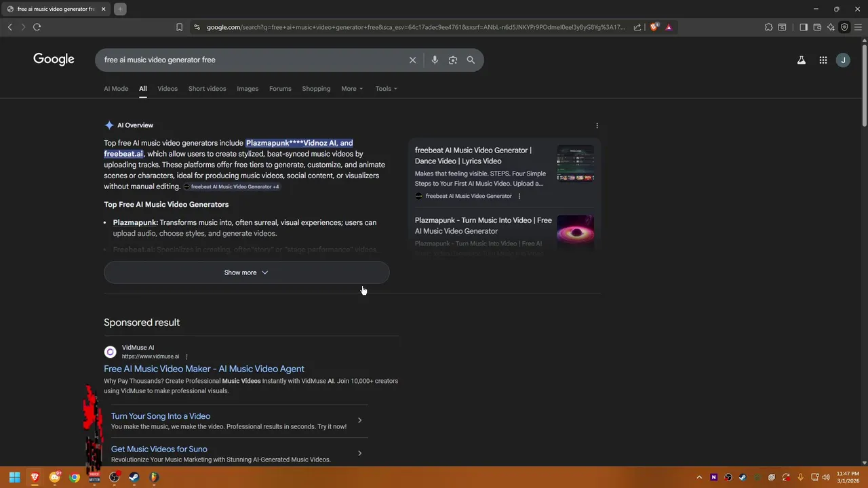Expand the More search filters dropdown
The image size is (868, 488).
pyautogui.click(x=352, y=89)
